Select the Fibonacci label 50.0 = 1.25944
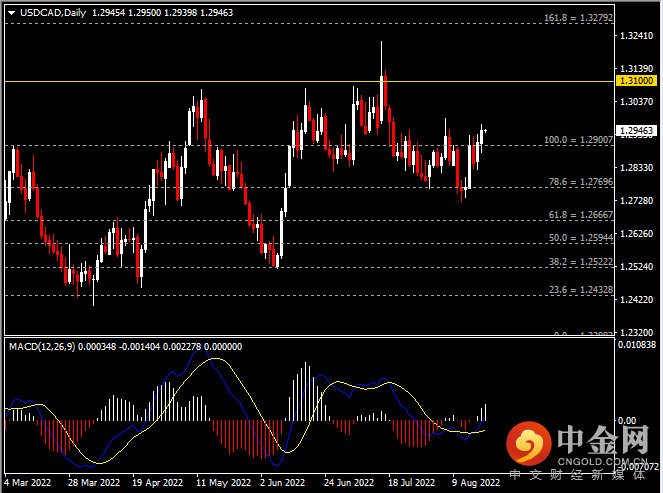 click(581, 238)
